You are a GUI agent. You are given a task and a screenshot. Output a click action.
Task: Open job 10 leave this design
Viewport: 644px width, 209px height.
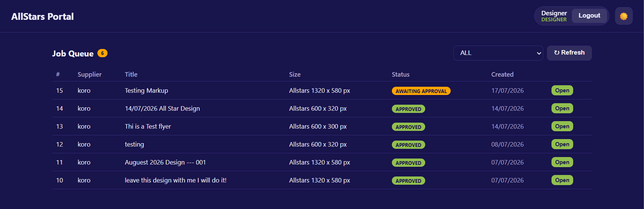coord(562,180)
